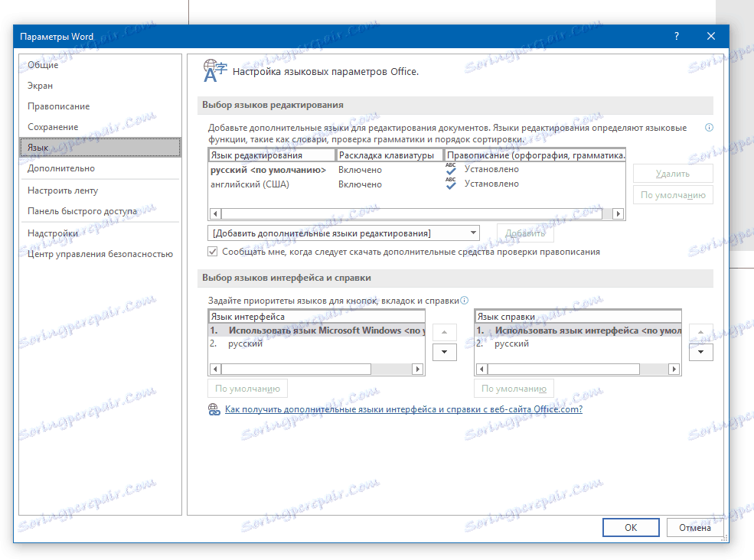Image resolution: width=754 pixels, height=560 pixels.
Task: Open the Сохранение settings category
Action: click(100, 127)
